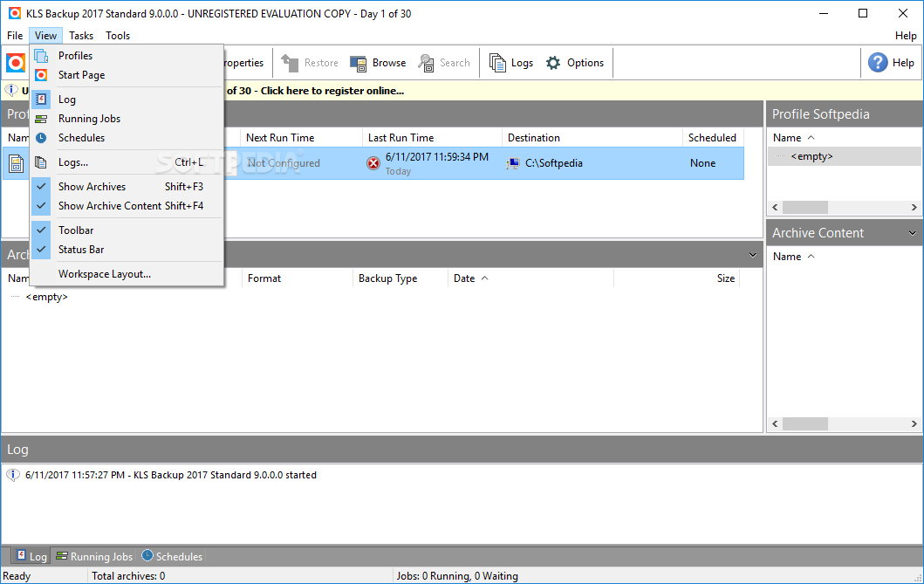Click the Restore toolbar icon
Viewport: 924px width, 584px height.
click(x=290, y=63)
